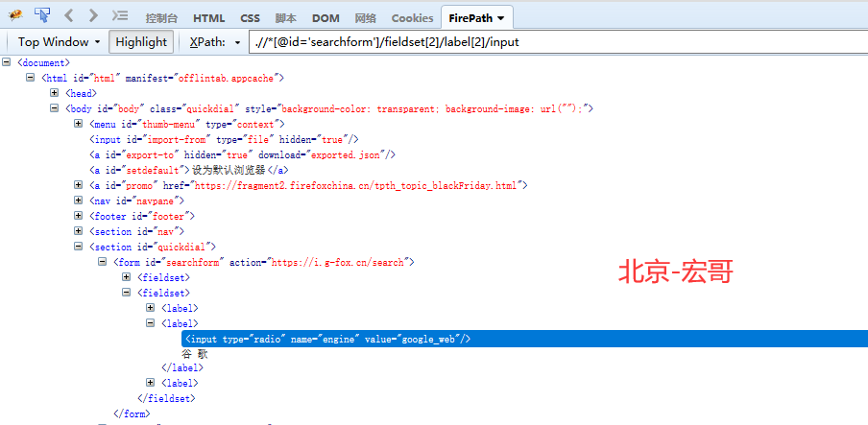
Task: Expand the head node
Action: pos(54,93)
